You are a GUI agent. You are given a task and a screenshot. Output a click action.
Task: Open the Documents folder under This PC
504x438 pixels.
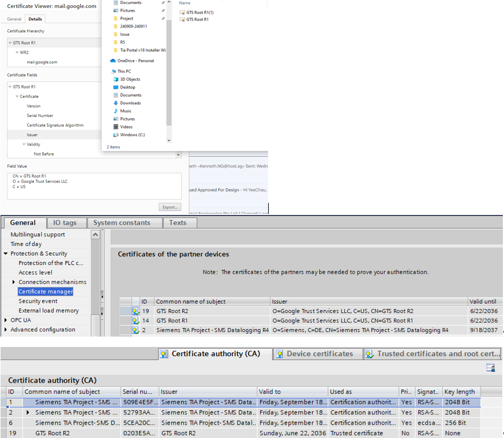click(x=130, y=95)
